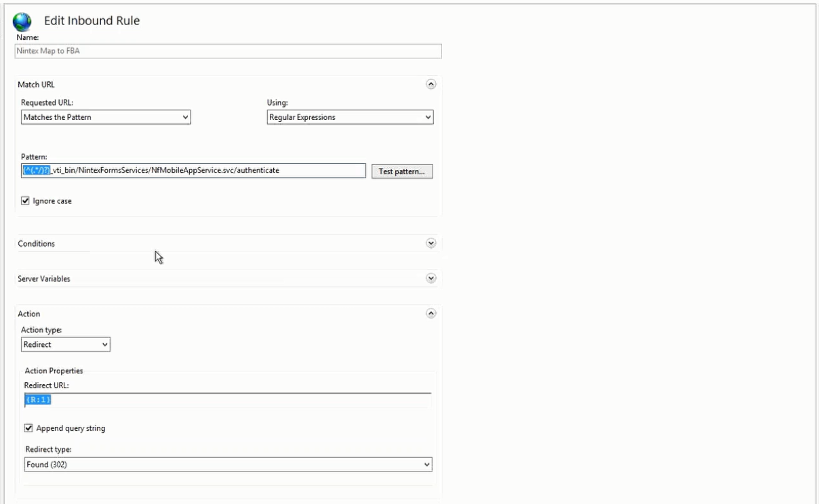Screen dimensions: 819x504
Task: Click the Requested URL label
Action: pyautogui.click(x=47, y=102)
